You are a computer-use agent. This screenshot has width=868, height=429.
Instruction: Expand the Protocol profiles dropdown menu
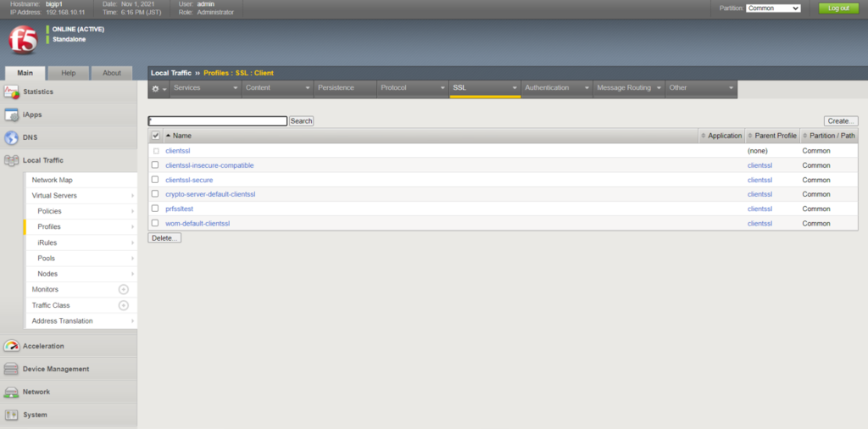[x=413, y=88]
